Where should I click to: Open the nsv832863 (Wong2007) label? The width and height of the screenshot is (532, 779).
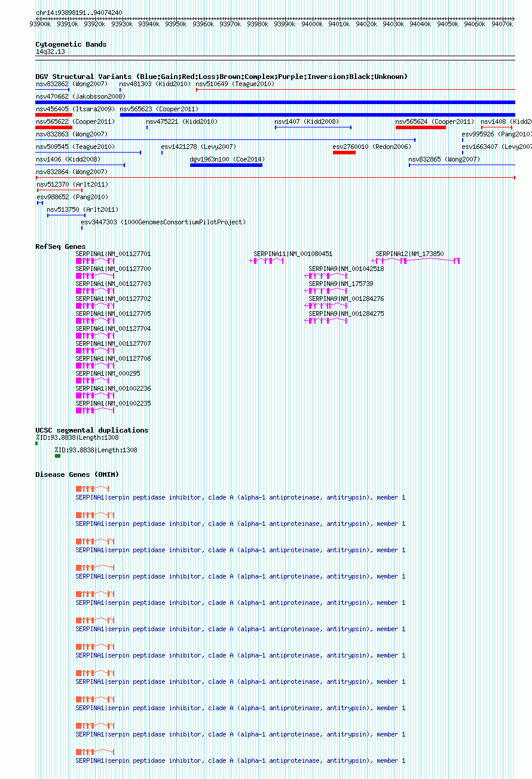tap(72, 134)
